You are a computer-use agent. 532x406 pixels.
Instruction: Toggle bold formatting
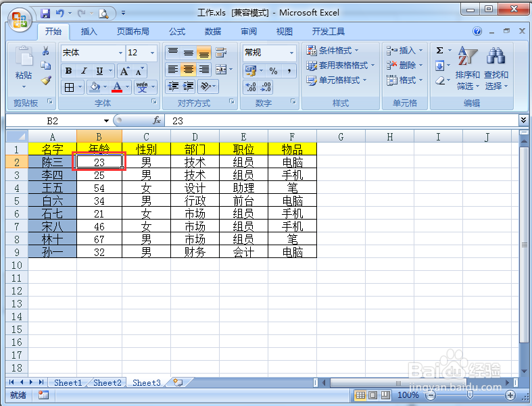(x=68, y=71)
